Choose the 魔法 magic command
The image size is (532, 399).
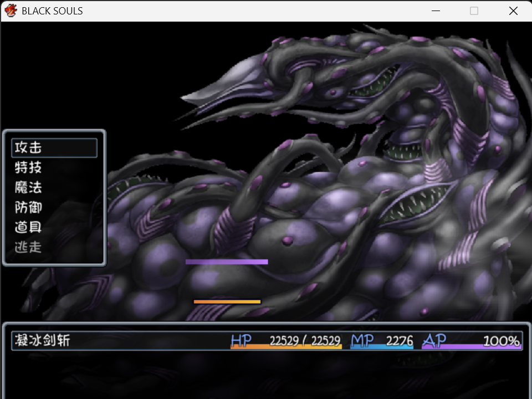(x=28, y=187)
